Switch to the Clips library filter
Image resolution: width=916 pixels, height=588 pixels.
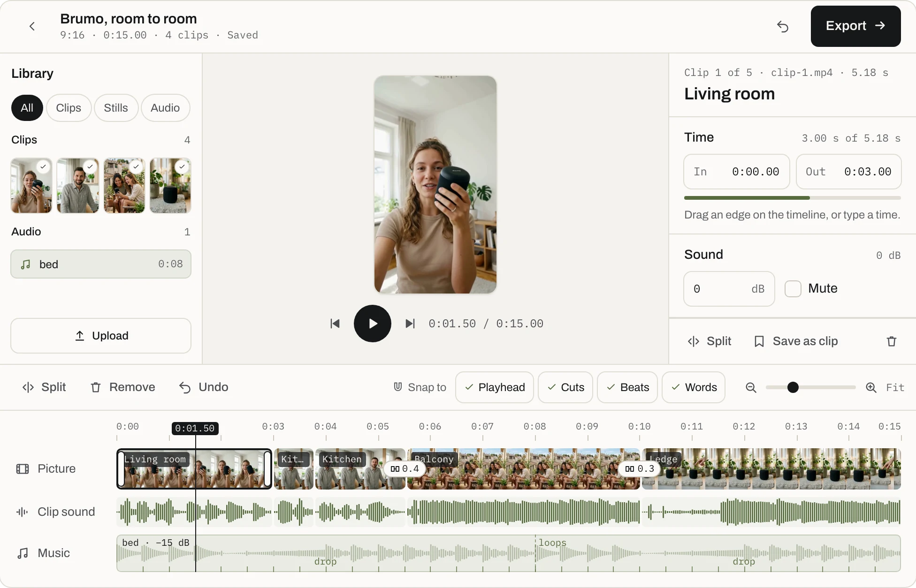[x=69, y=108]
